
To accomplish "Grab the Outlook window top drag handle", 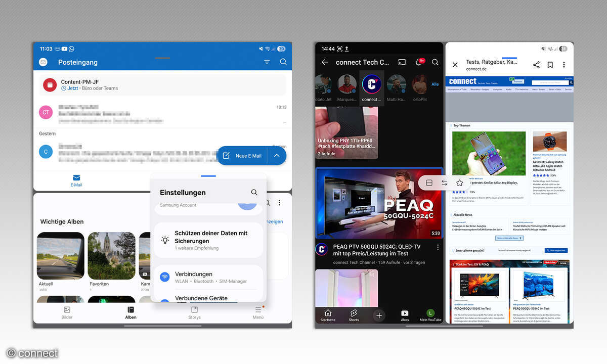I will [162, 58].
